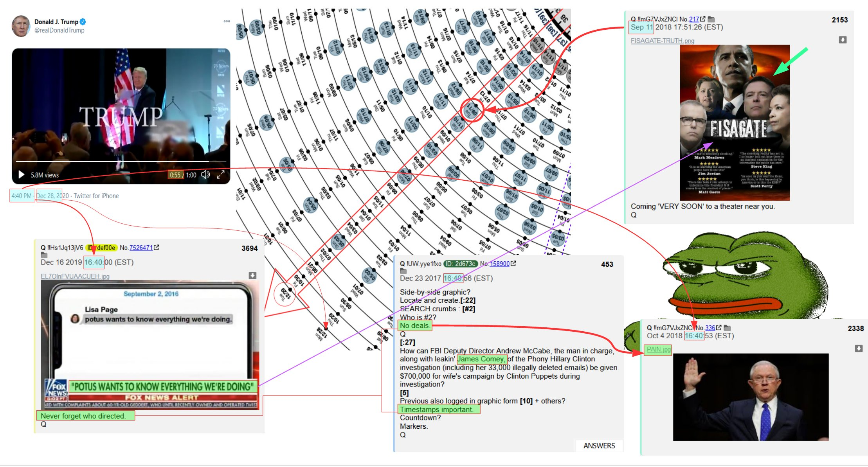Open the Lisa Page Fox News screenshot image
868x467 pixels.
pyautogui.click(x=150, y=345)
